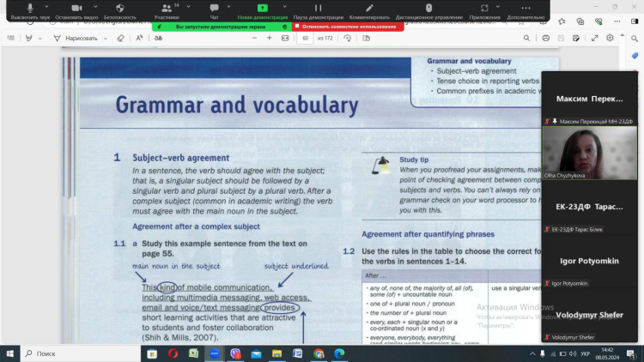Zoom in with the plus button
Screen dimensions: 644x362
(269, 38)
